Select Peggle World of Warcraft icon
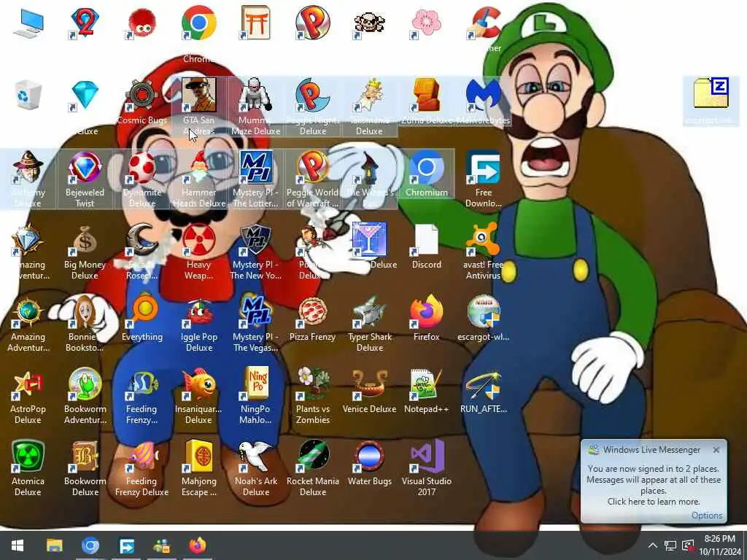This screenshot has height=560, width=747. pyautogui.click(x=312, y=168)
